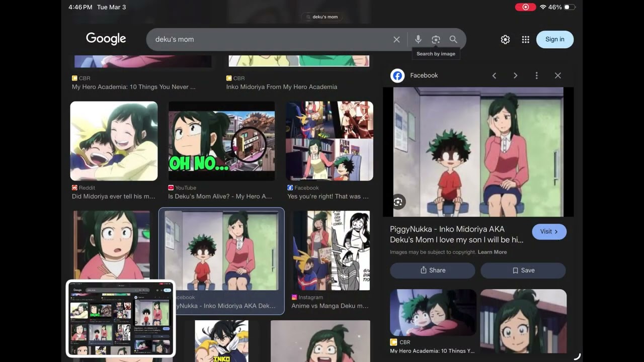
Task: Open the OH NO YouTube thumbnail
Action: click(221, 141)
